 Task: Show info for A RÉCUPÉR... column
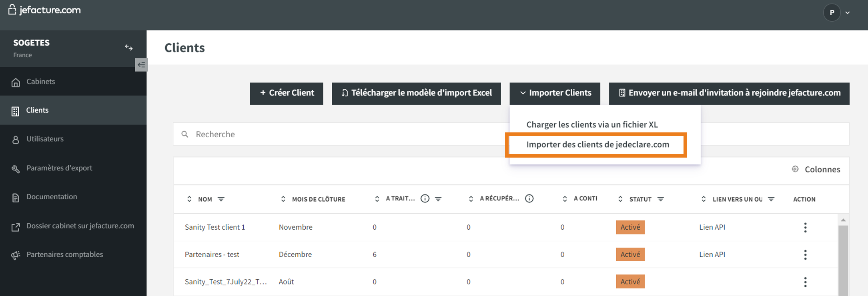click(529, 198)
